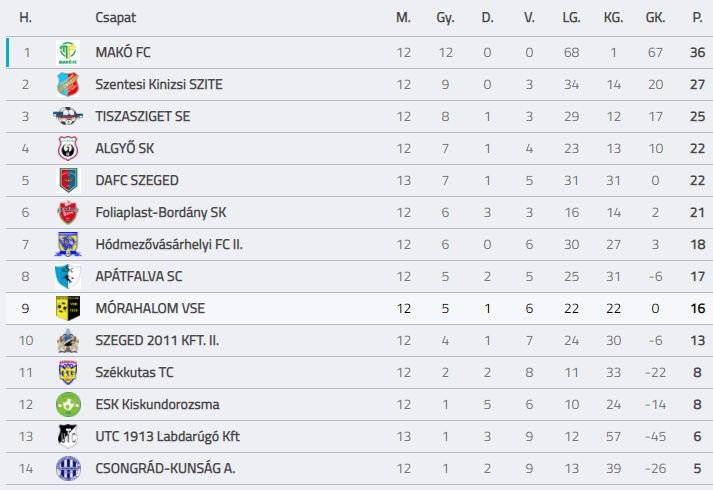The image size is (713, 490).
Task: Click the Gy. wins column header
Action: (x=445, y=18)
